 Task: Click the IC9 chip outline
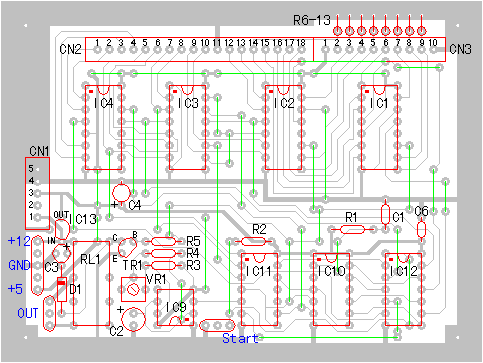(175, 307)
